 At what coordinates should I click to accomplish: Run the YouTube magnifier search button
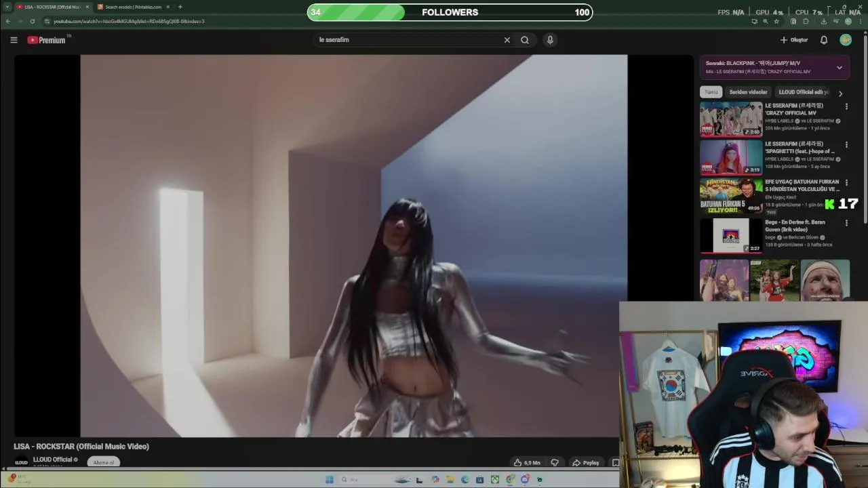(525, 40)
